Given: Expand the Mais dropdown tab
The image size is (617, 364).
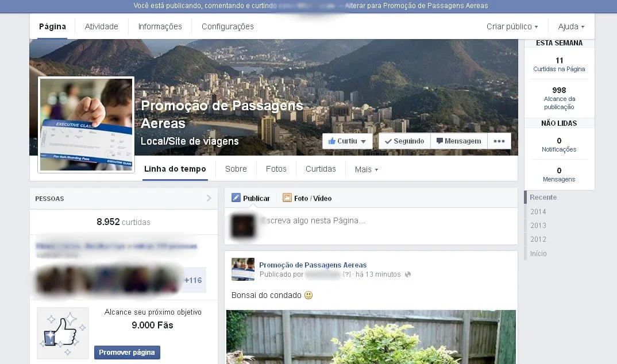Looking at the screenshot, I should (367, 169).
